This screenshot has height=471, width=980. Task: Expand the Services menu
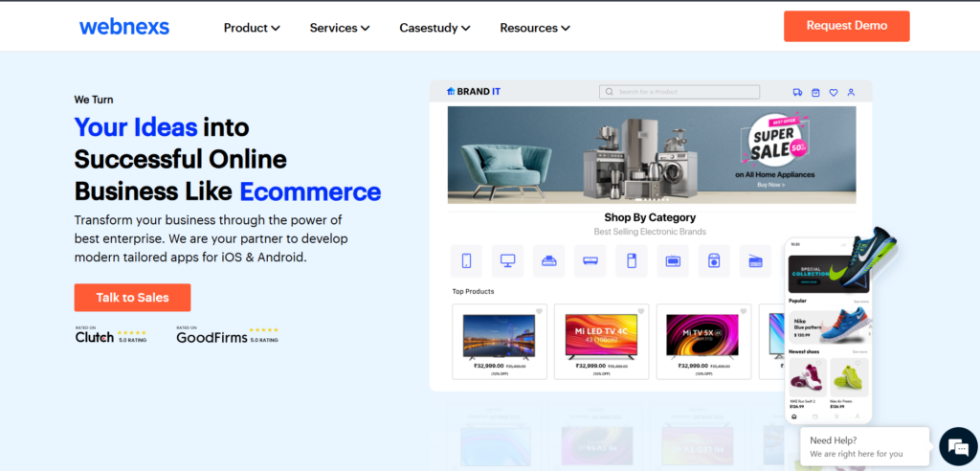(340, 28)
